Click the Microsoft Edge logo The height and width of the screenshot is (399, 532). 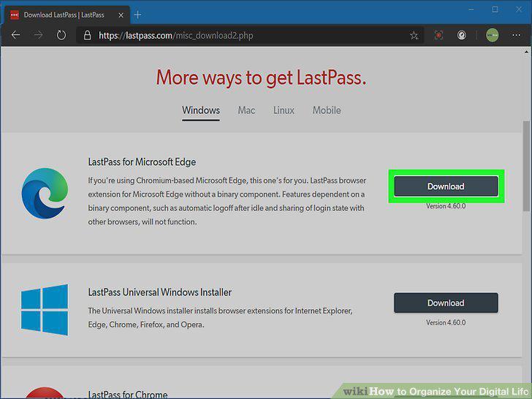(45, 194)
